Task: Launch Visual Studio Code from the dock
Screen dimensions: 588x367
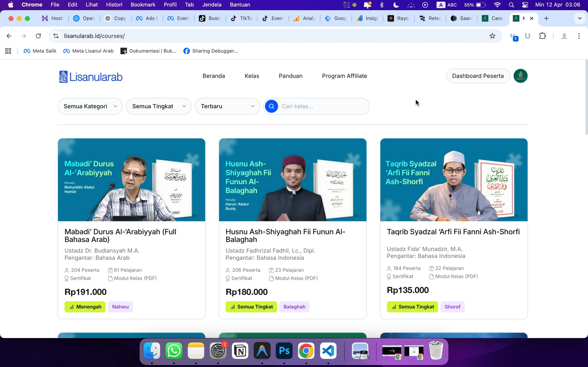Action: [x=328, y=351]
